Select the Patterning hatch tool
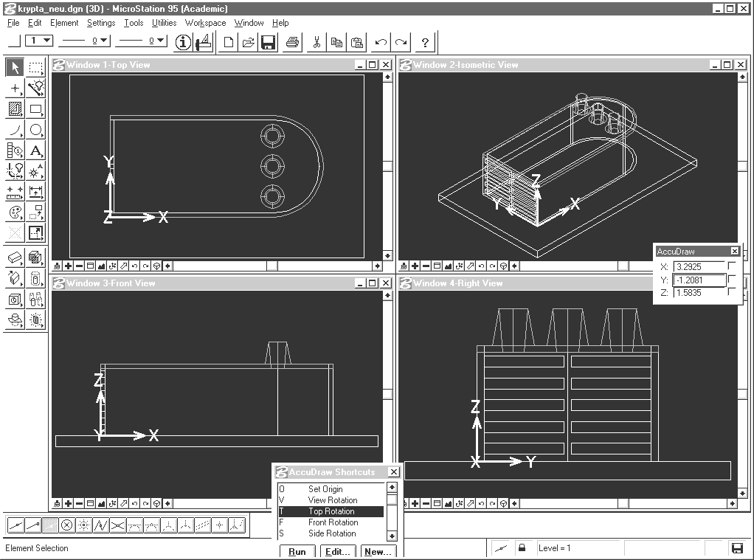 click(x=15, y=108)
